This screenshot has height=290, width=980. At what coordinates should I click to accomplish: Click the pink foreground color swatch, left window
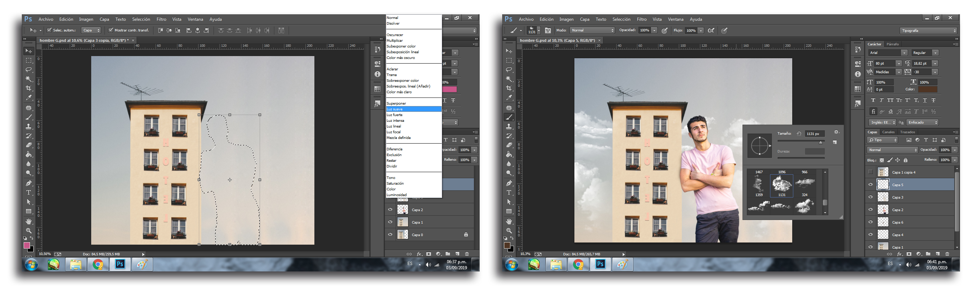coord(27,245)
